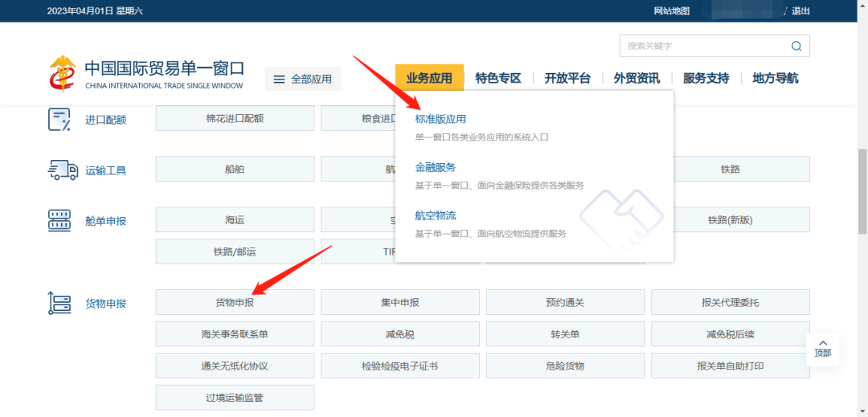
Task: Click the 货物申报 category icon
Action: (x=59, y=303)
